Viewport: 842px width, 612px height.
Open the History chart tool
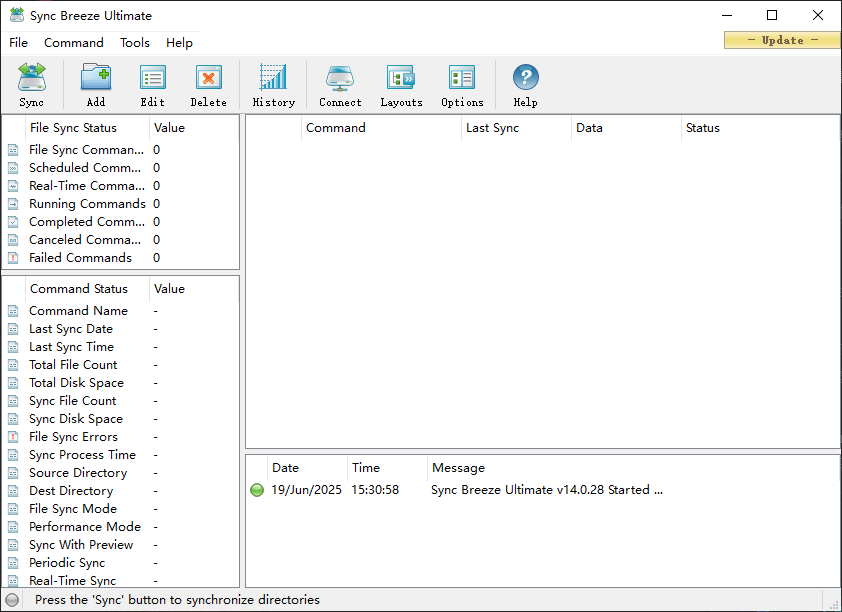(x=274, y=85)
